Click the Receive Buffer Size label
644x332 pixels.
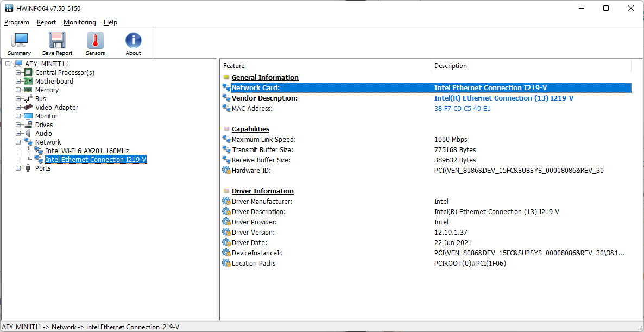(x=261, y=160)
